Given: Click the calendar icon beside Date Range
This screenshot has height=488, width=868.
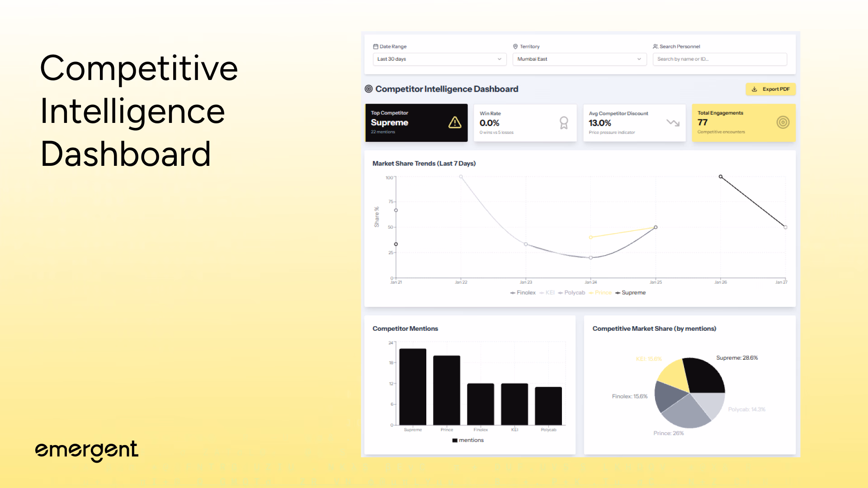Looking at the screenshot, I should pos(375,47).
